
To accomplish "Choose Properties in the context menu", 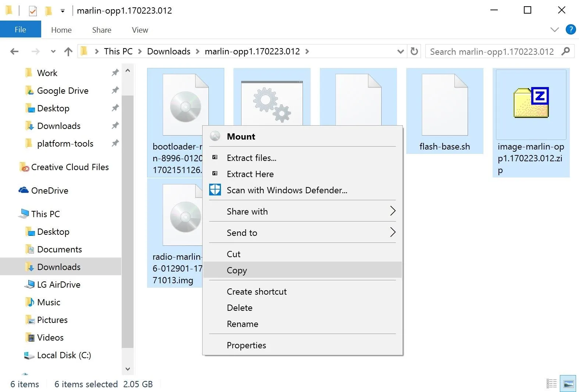I will click(x=303, y=345).
